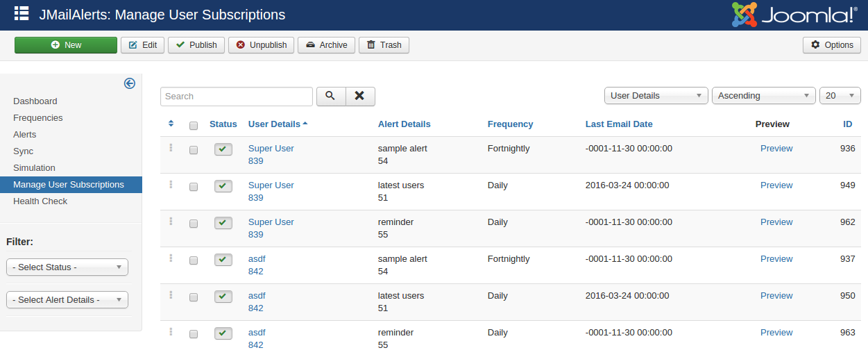Grab the drag handle of row ID 950
Screen dimensions: 868x357
pos(171,295)
